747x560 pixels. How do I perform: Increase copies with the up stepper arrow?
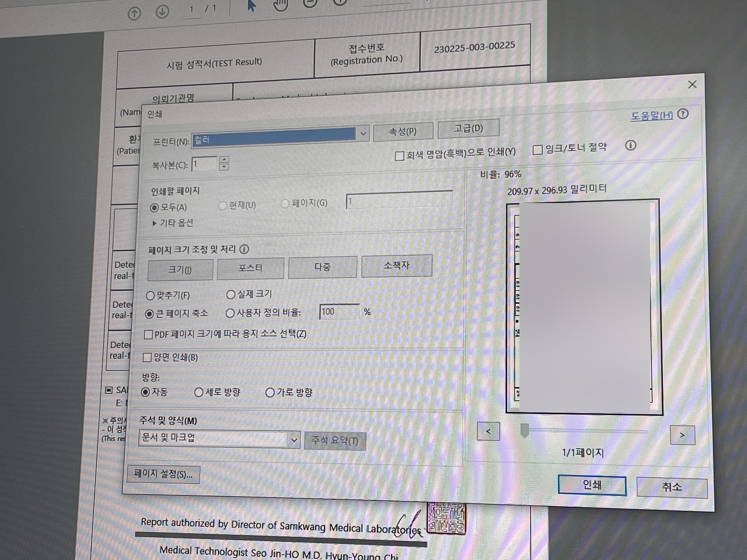tap(224, 160)
